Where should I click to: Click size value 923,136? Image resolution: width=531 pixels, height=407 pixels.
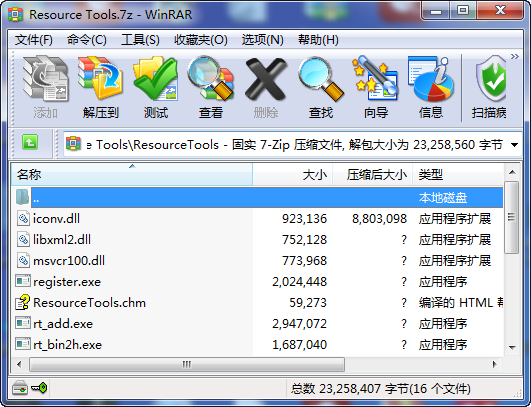304,219
